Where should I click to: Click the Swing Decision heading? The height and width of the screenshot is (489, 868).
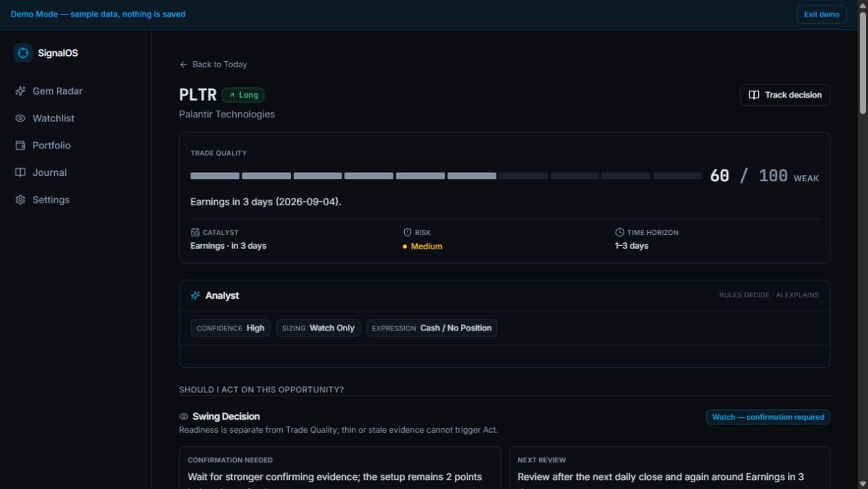(x=226, y=416)
